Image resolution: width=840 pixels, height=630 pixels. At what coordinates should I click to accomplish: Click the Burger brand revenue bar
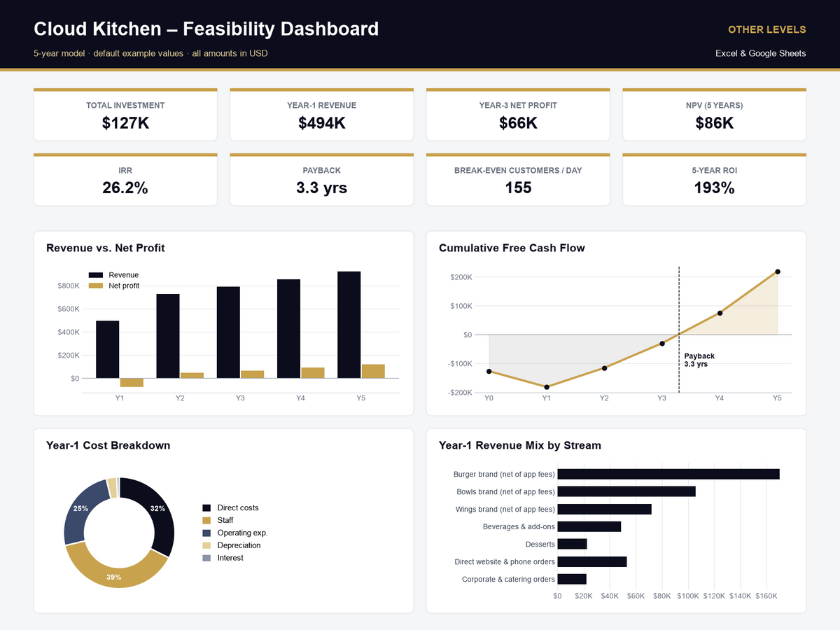668,474
